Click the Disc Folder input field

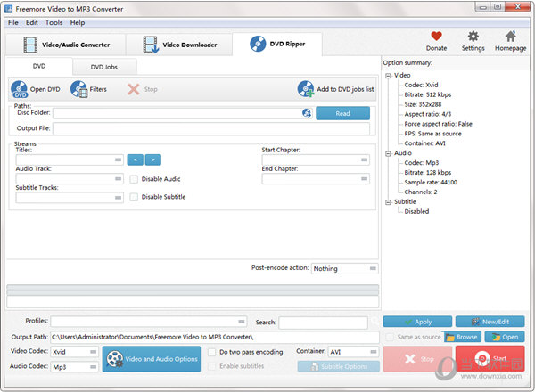(177, 113)
